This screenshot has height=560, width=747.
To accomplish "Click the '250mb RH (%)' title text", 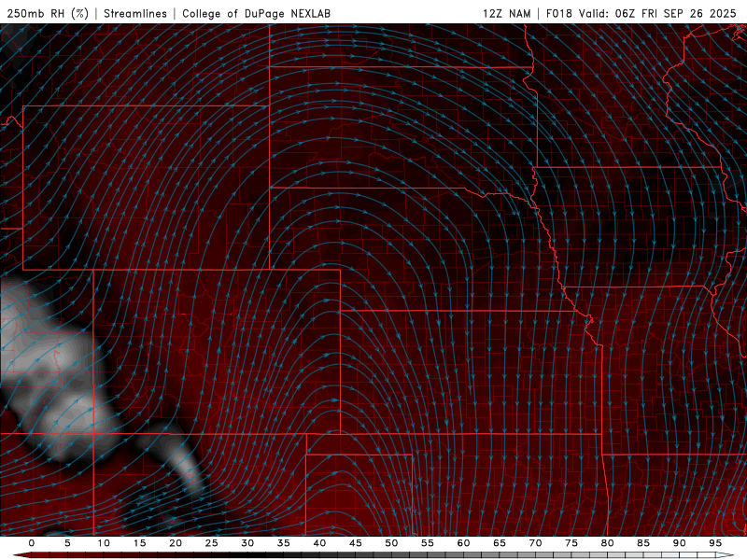I will [48, 13].
